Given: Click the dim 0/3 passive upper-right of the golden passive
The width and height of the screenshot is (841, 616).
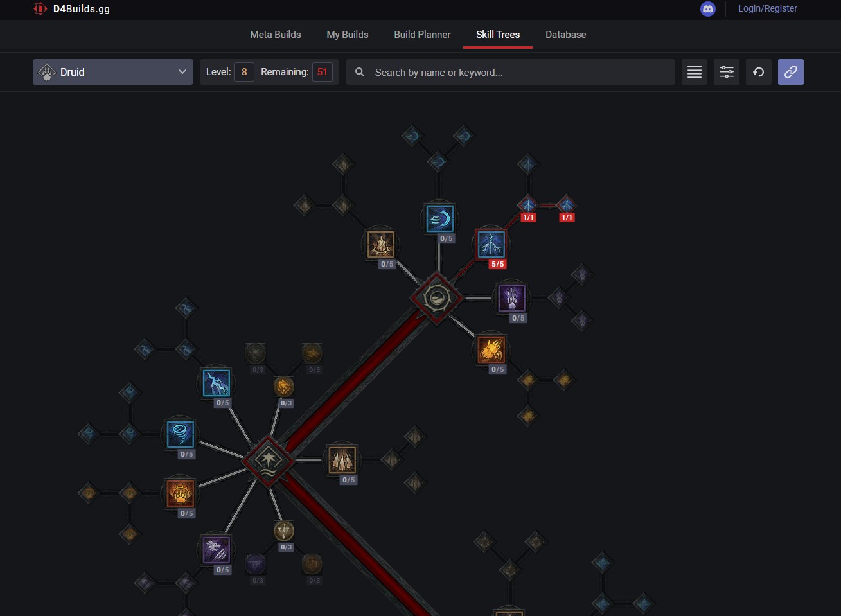Looking at the screenshot, I should (x=312, y=353).
